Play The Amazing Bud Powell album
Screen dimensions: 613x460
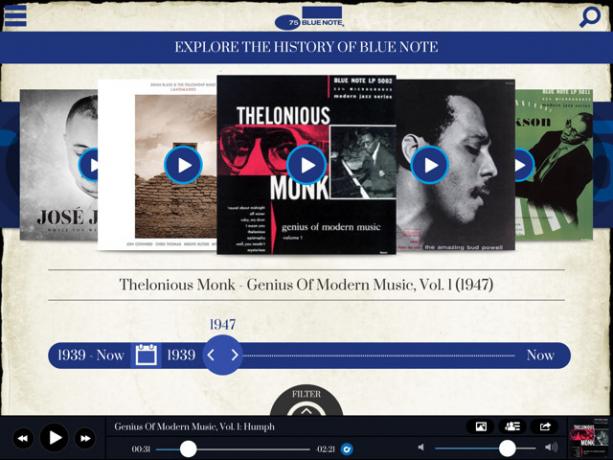tap(429, 165)
